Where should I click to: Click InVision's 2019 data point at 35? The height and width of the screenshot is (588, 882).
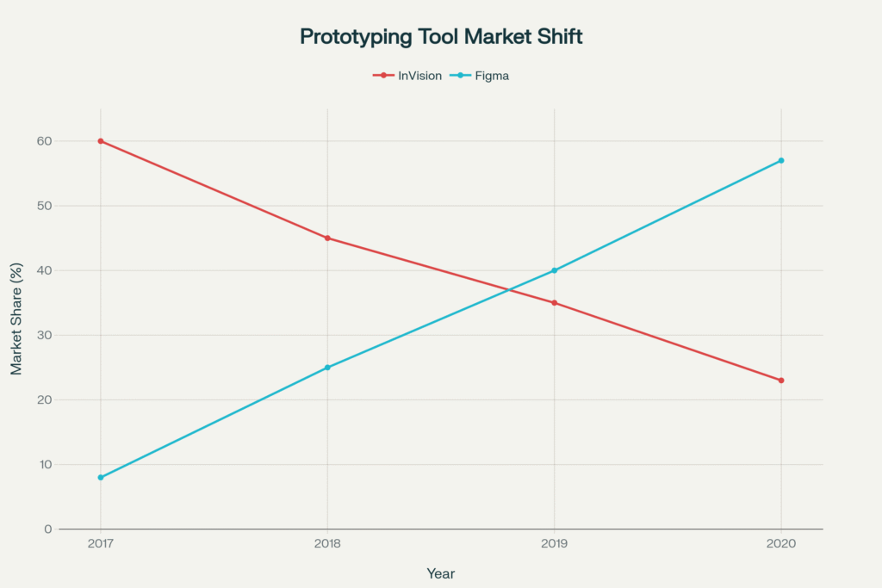click(x=555, y=303)
